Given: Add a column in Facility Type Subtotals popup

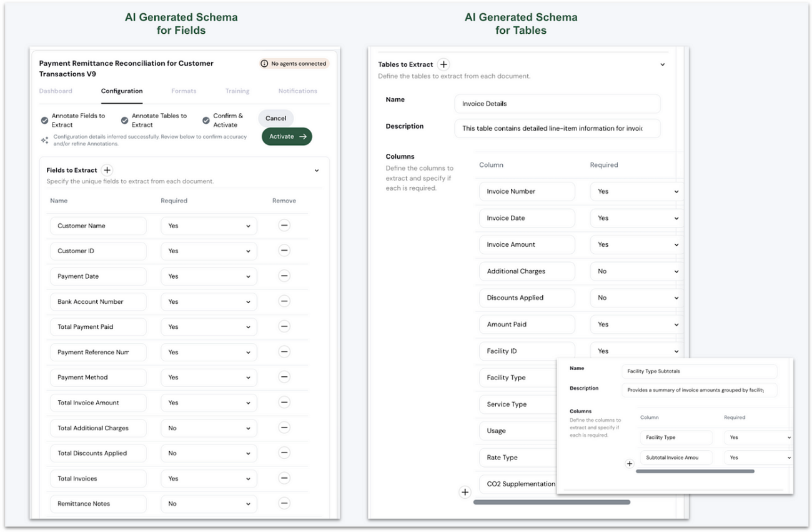Looking at the screenshot, I should pyautogui.click(x=629, y=463).
